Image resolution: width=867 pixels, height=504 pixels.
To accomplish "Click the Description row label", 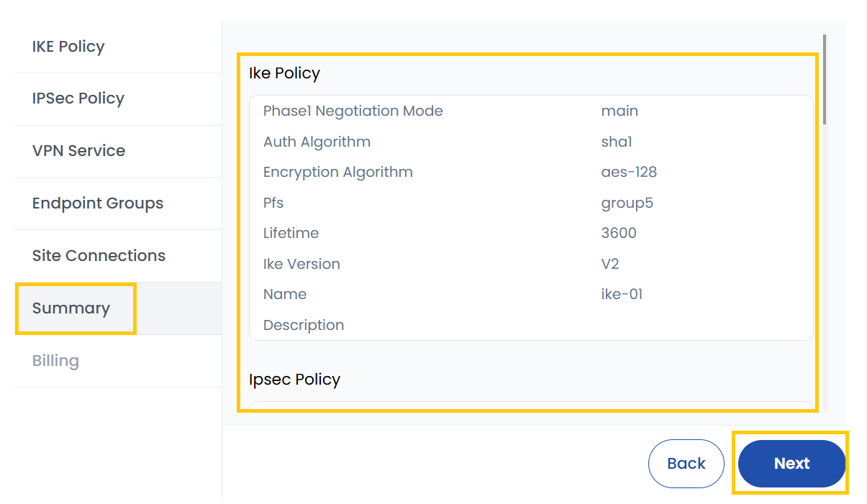I will click(304, 326).
